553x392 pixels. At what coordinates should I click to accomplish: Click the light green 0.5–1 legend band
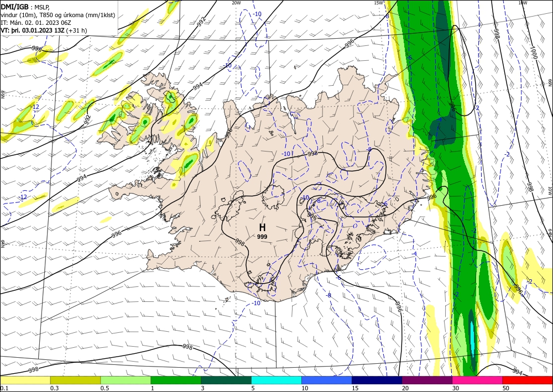point(126,380)
